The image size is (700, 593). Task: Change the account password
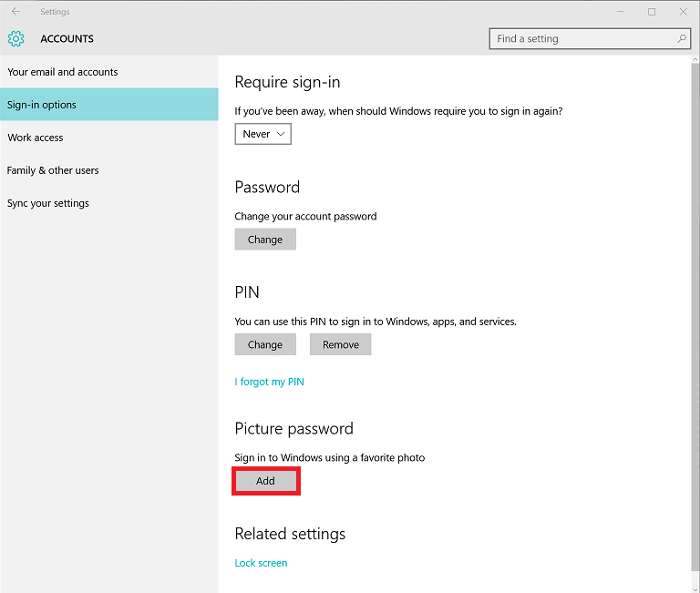click(x=265, y=240)
